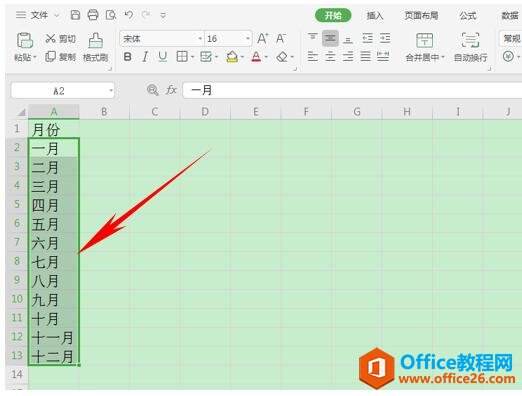Align text right

pos(348,56)
